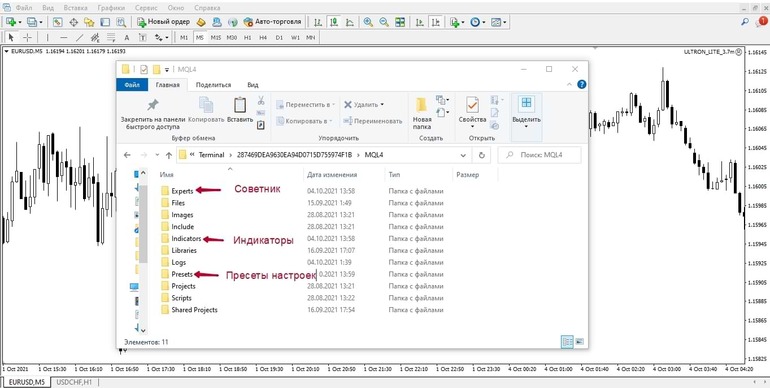
Task: Expand the Удалить dropdown arrow
Action: click(x=382, y=105)
